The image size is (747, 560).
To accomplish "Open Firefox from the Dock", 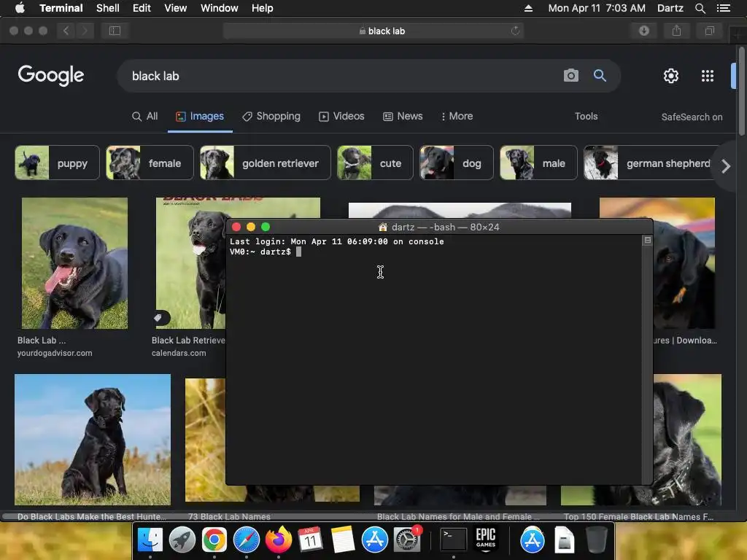I will [279, 540].
